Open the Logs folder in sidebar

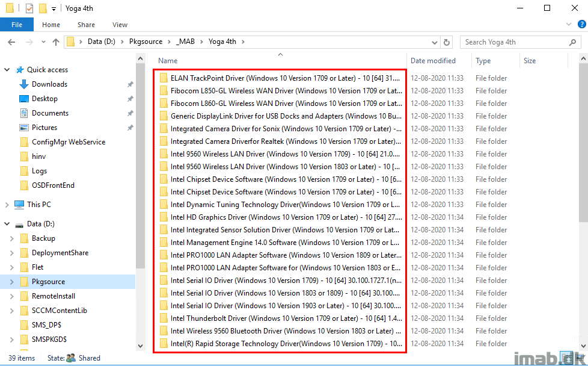tap(39, 171)
